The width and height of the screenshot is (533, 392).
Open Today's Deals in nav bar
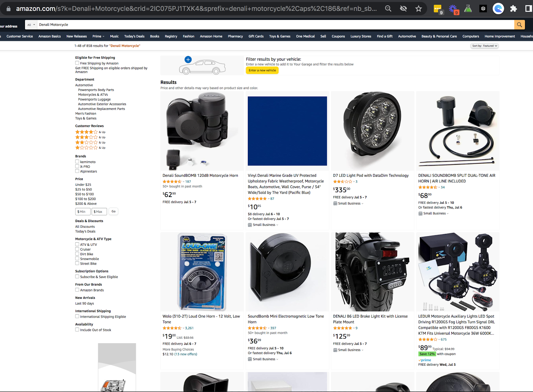pos(134,36)
